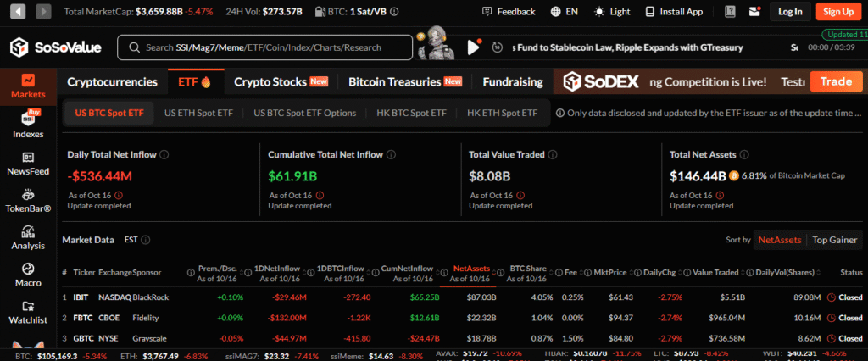Click the forward navigation arrow at top left

point(43,12)
